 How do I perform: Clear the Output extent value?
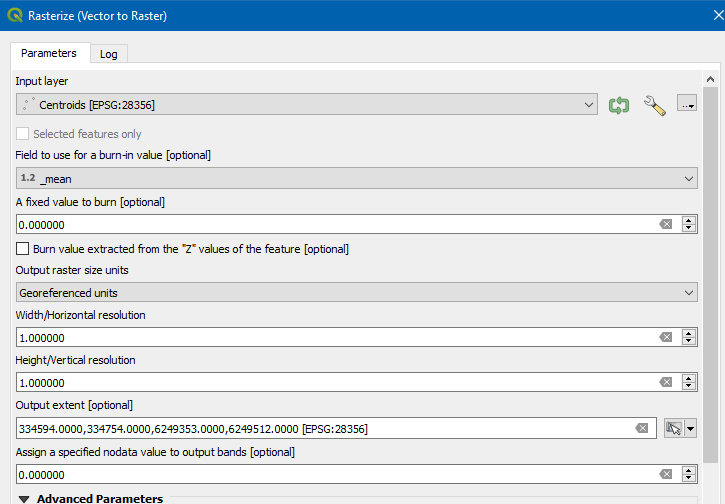[642, 429]
